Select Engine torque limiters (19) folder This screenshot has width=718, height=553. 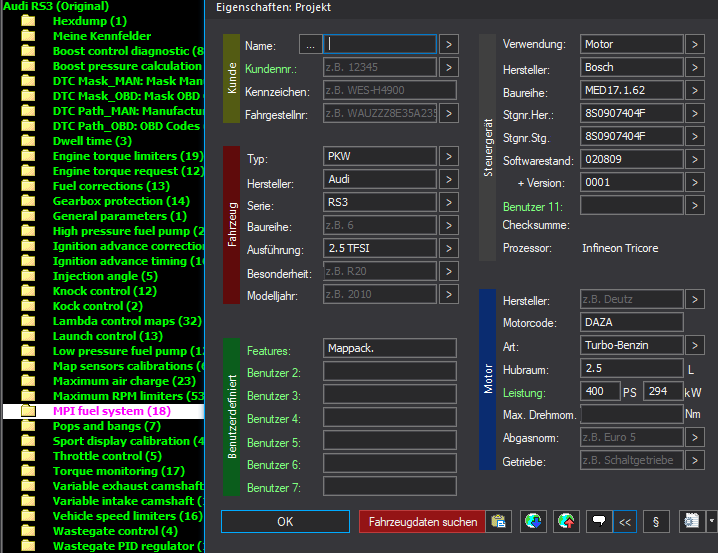[x=128, y=156]
